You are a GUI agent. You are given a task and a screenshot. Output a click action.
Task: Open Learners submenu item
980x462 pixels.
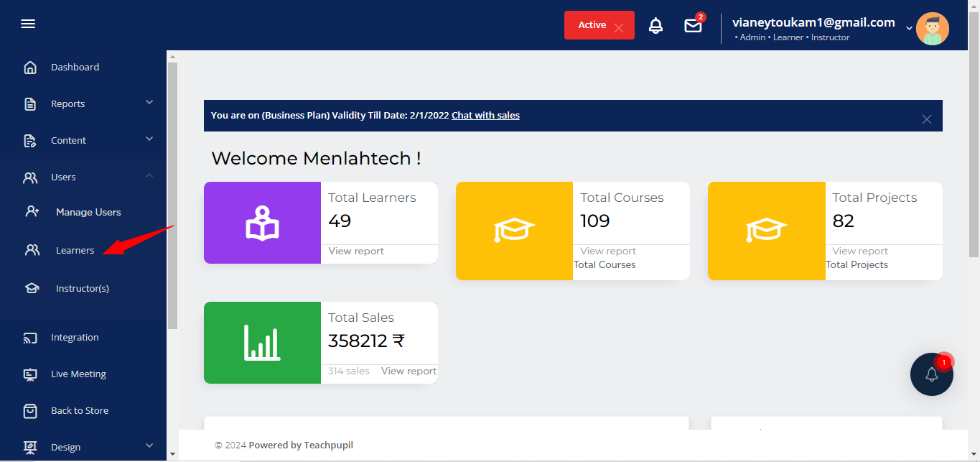point(75,251)
